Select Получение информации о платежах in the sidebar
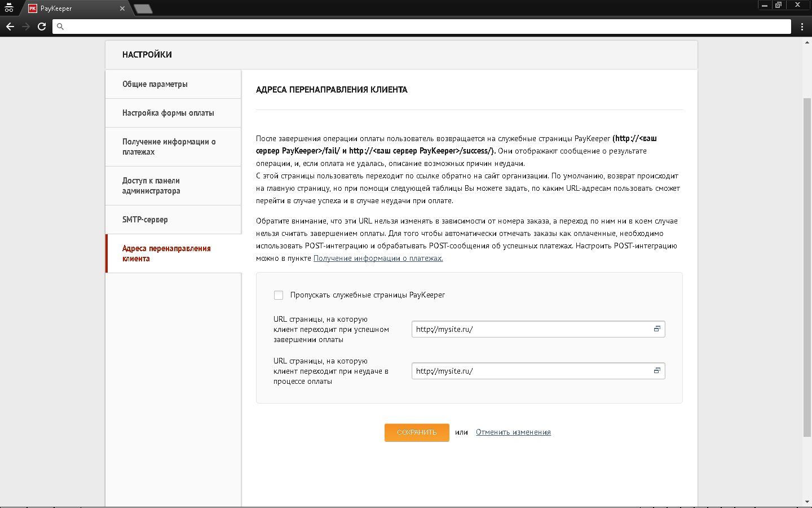 pyautogui.click(x=169, y=147)
